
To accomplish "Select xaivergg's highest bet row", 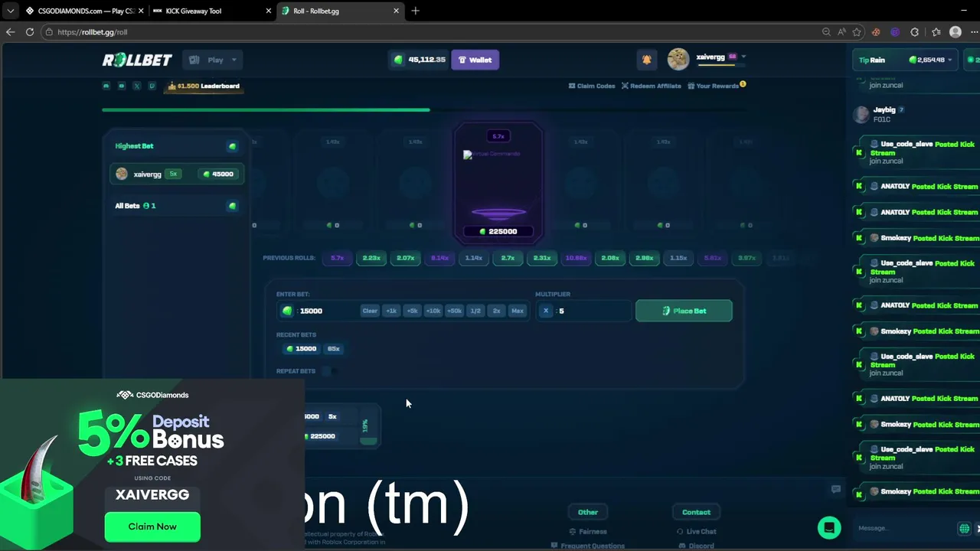I will coord(176,174).
